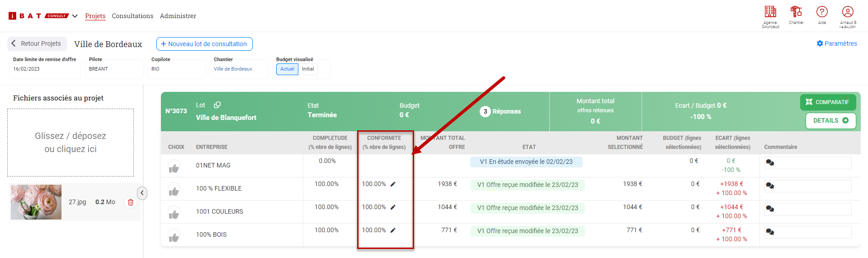Select the entreprise name 100% BOIS
868x258 pixels.
pyautogui.click(x=211, y=234)
